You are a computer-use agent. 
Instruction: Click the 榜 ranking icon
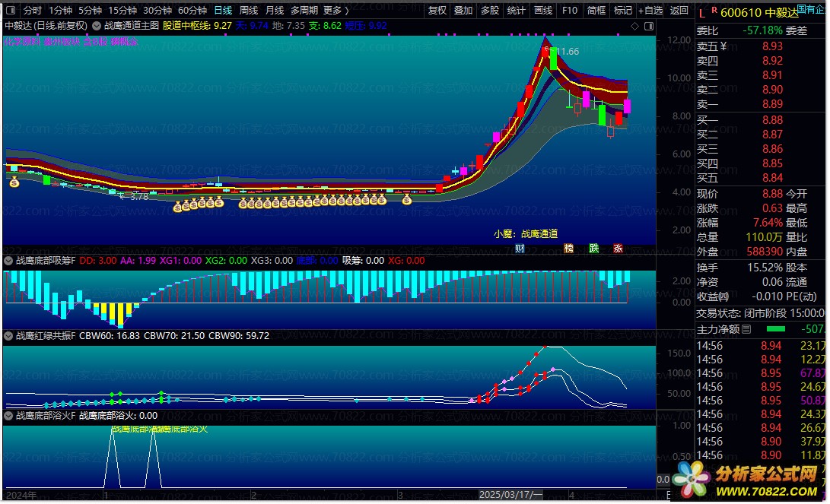[568, 249]
